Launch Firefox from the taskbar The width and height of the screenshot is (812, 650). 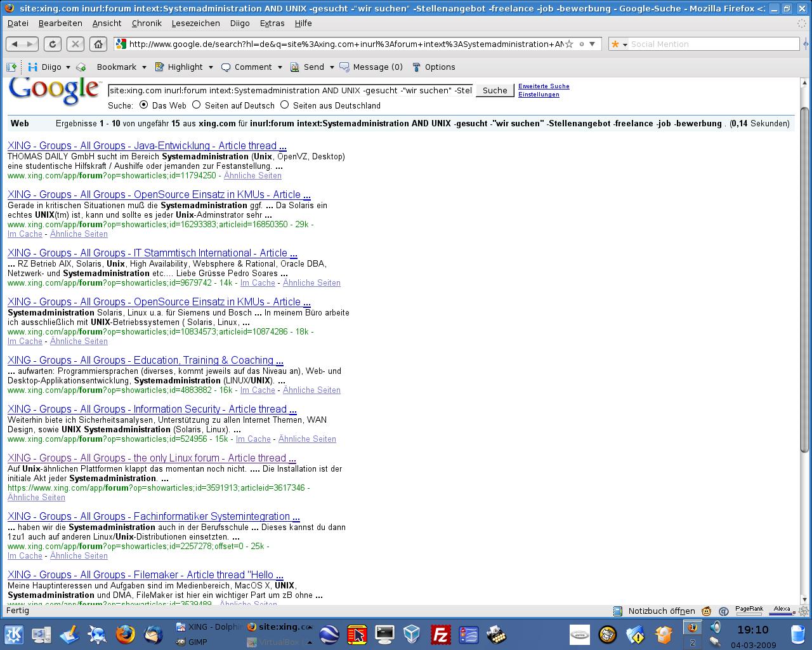tap(126, 634)
